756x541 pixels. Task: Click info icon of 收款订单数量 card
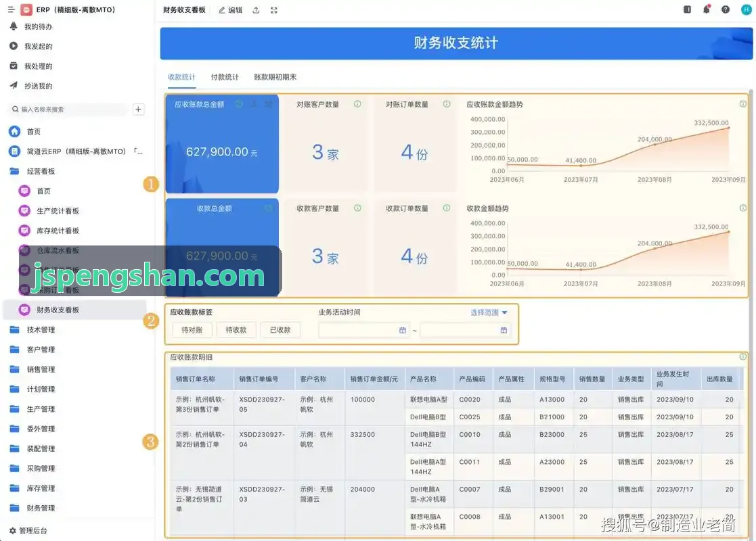447,208
